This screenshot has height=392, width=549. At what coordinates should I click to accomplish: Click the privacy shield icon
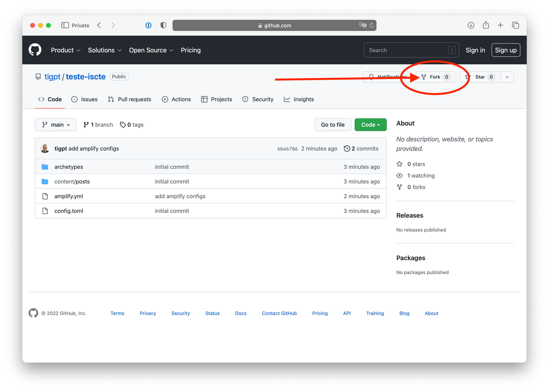[163, 25]
